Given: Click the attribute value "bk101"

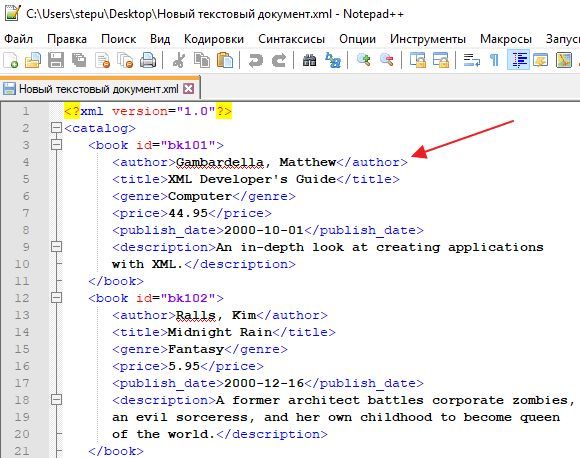Looking at the screenshot, I should 188,145.
